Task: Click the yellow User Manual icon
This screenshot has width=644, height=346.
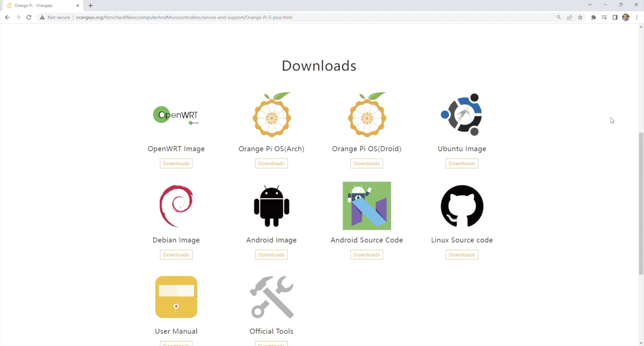Action: point(176,297)
